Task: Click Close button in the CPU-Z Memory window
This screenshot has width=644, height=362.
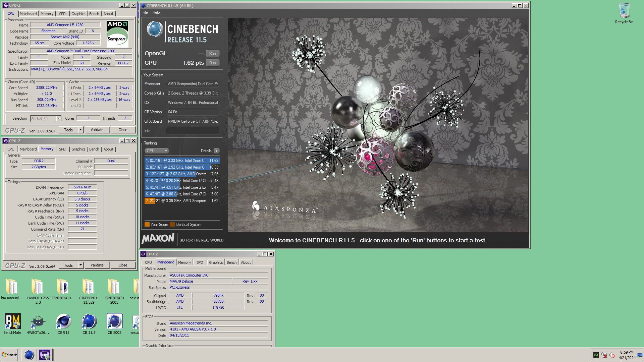Action: click(123, 265)
